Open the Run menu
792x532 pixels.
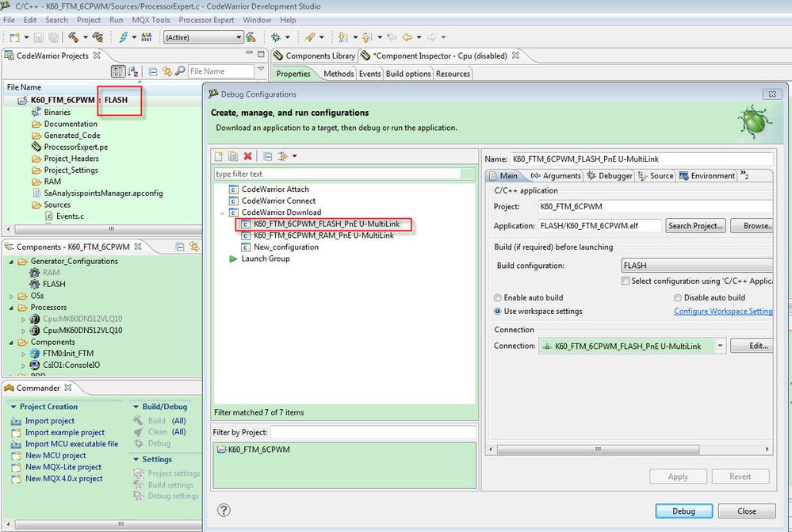[x=117, y=20]
